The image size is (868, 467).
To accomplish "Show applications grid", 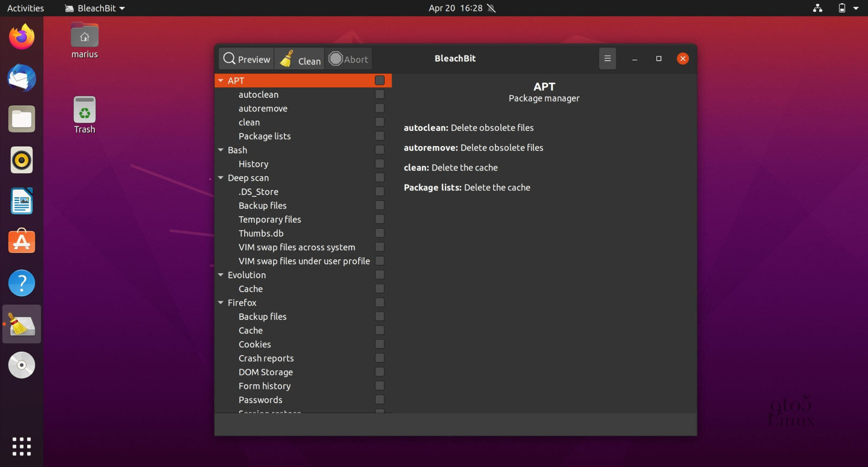I will (22, 446).
